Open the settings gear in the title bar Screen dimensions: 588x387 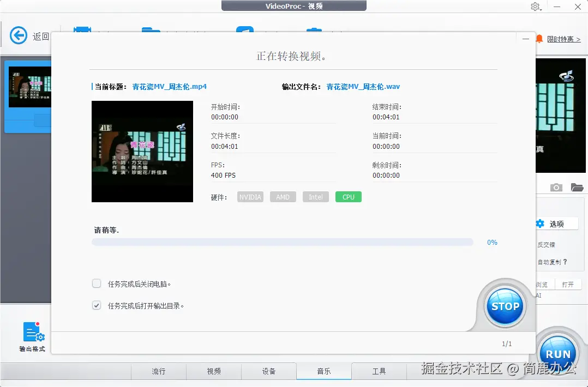535,7
